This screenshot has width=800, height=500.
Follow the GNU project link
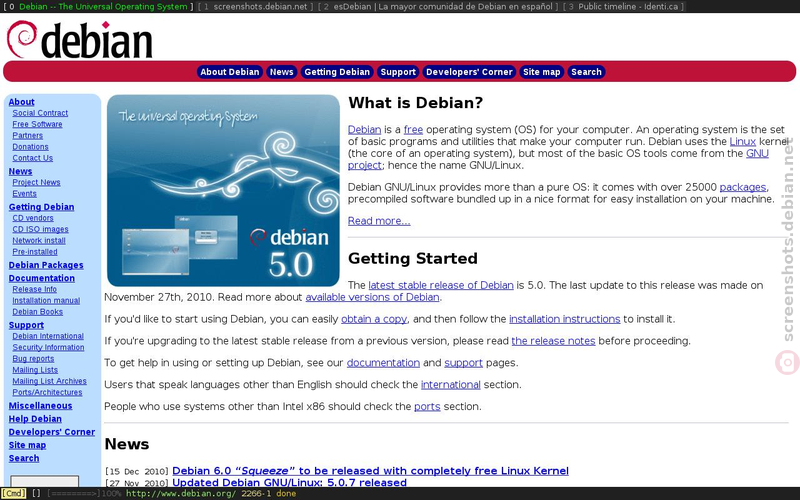(x=757, y=154)
